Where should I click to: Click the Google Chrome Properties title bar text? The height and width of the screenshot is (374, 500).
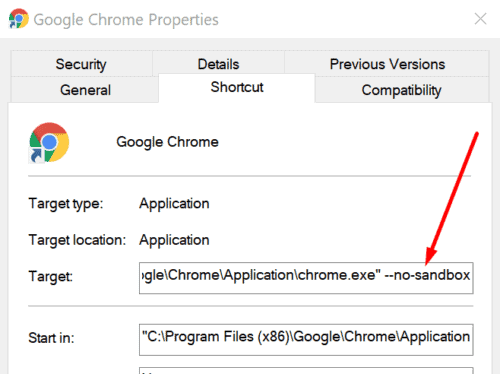pyautogui.click(x=126, y=20)
